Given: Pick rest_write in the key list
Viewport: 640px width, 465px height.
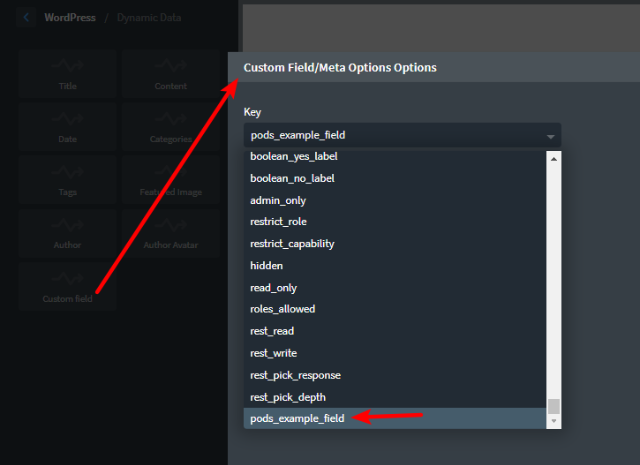Looking at the screenshot, I should [395, 353].
